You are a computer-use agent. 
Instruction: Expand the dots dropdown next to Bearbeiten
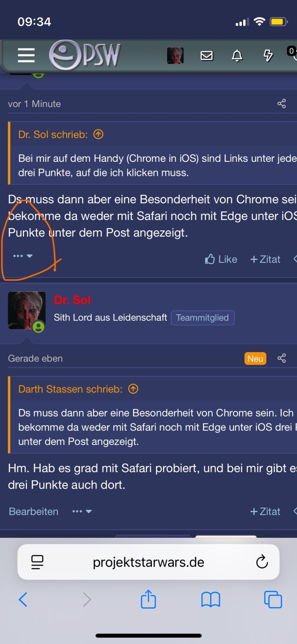coord(82,512)
